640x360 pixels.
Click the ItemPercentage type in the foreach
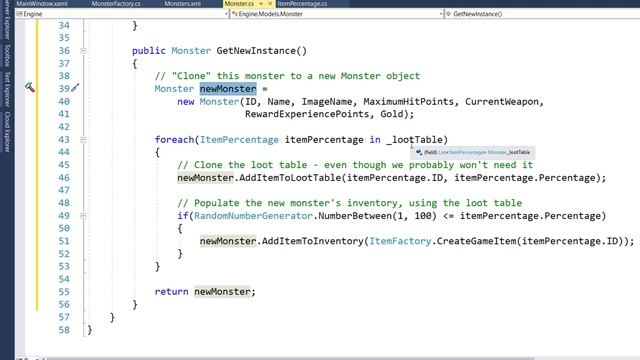click(x=239, y=140)
